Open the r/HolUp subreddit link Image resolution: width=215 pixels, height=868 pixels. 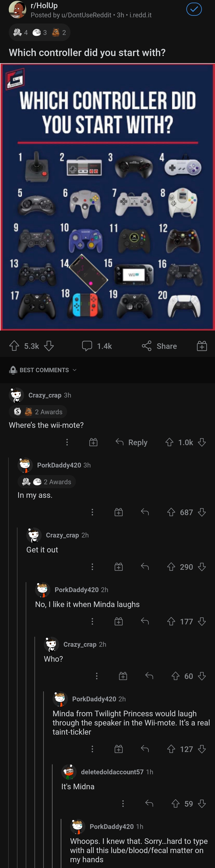pyautogui.click(x=44, y=6)
